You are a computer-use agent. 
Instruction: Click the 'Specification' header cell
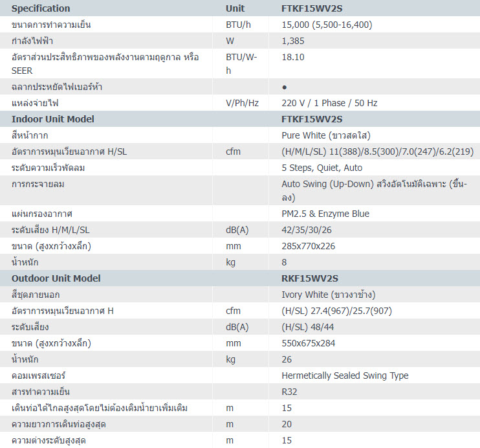click(x=41, y=8)
